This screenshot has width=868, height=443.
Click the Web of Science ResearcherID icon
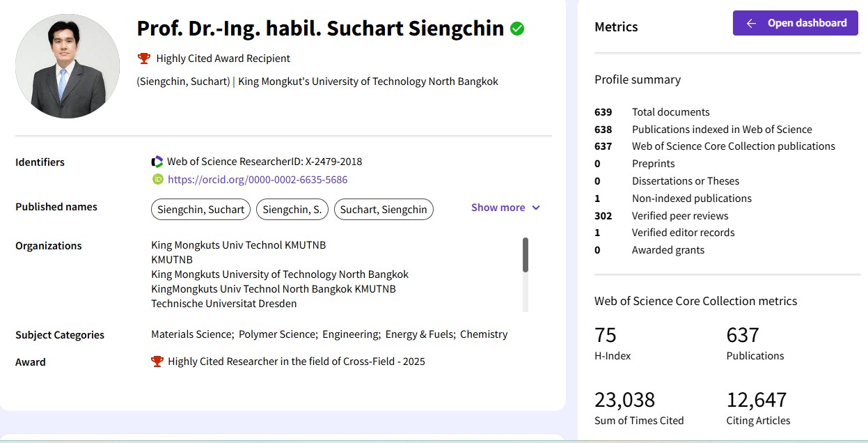[x=157, y=162]
